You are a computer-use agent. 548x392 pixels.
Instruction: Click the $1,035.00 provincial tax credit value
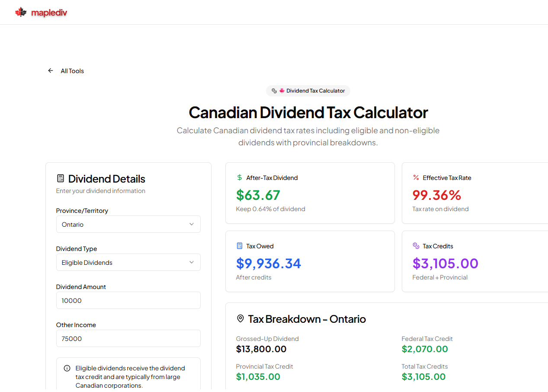coord(258,377)
